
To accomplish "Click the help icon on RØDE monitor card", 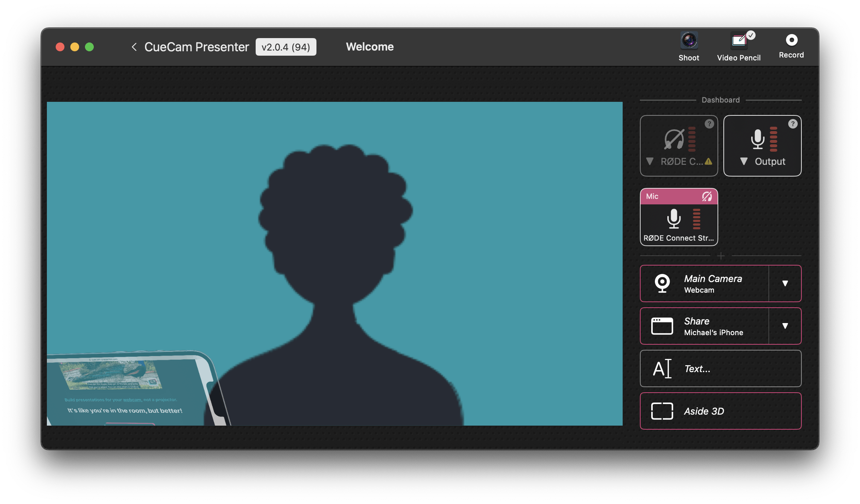I will (709, 124).
